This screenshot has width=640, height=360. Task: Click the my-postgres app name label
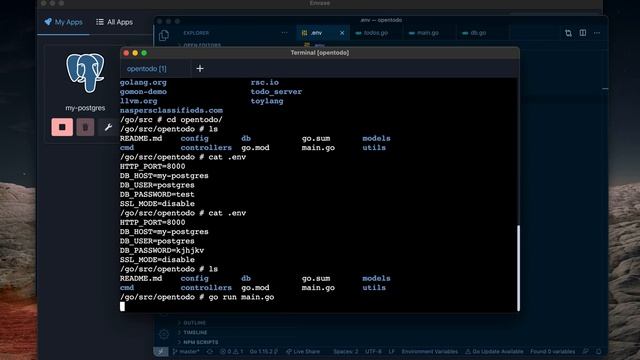(x=85, y=108)
